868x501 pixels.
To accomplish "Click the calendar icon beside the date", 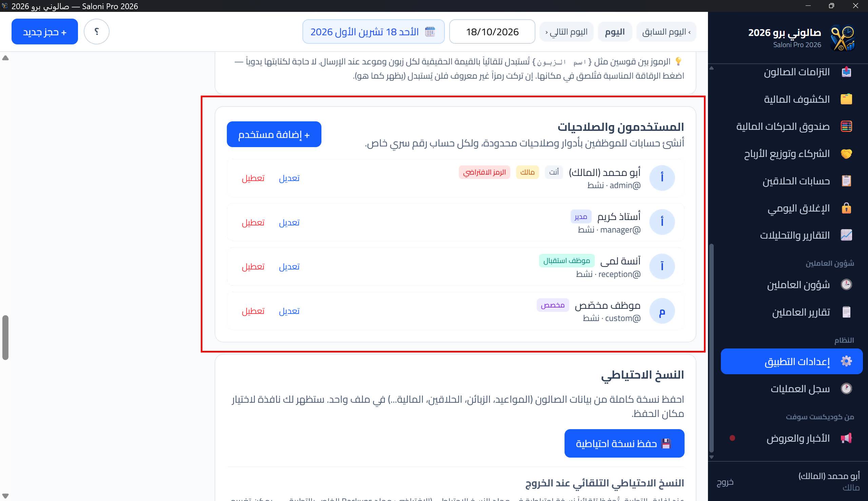I will (x=430, y=32).
